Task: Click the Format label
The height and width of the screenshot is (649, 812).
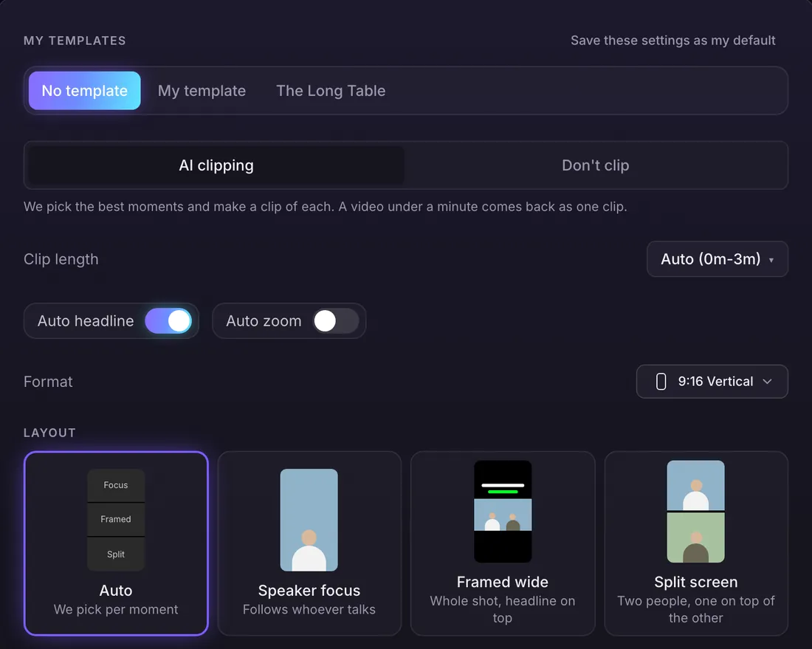Action: click(48, 382)
